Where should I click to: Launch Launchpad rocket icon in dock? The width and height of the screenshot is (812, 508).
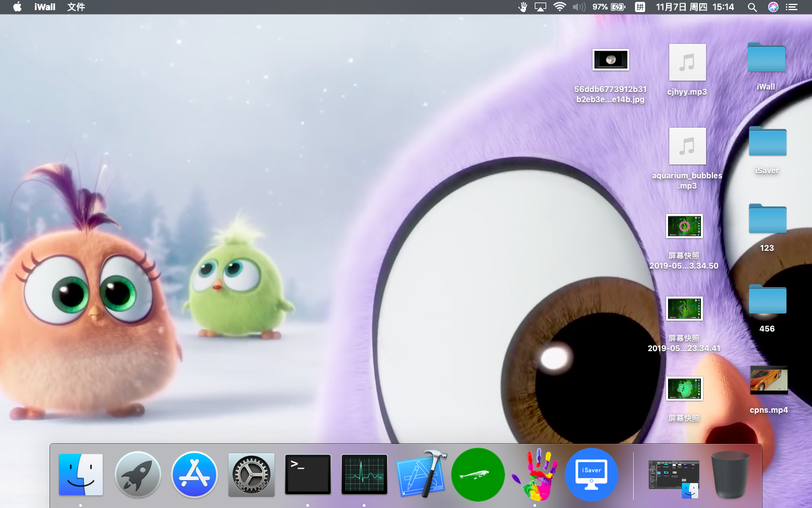click(x=138, y=474)
